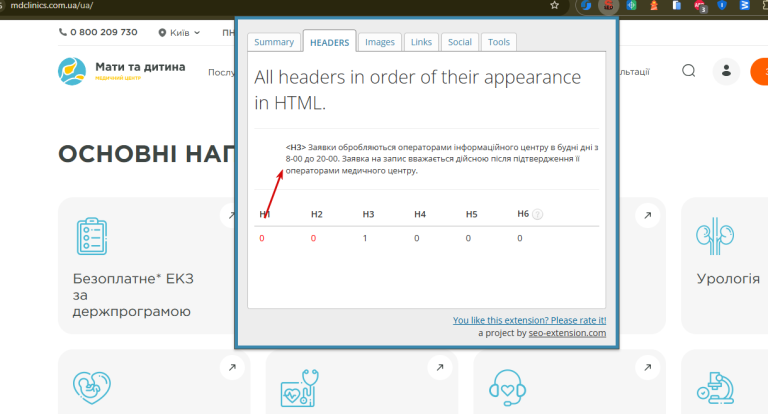
Task: Call phone number 0 800 209 730
Action: point(98,32)
